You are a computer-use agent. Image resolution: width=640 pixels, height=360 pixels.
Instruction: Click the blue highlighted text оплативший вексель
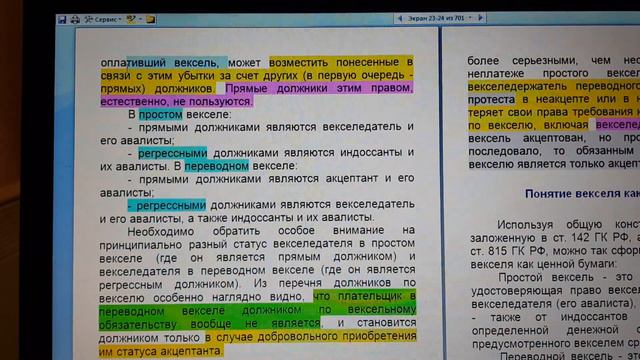160,63
